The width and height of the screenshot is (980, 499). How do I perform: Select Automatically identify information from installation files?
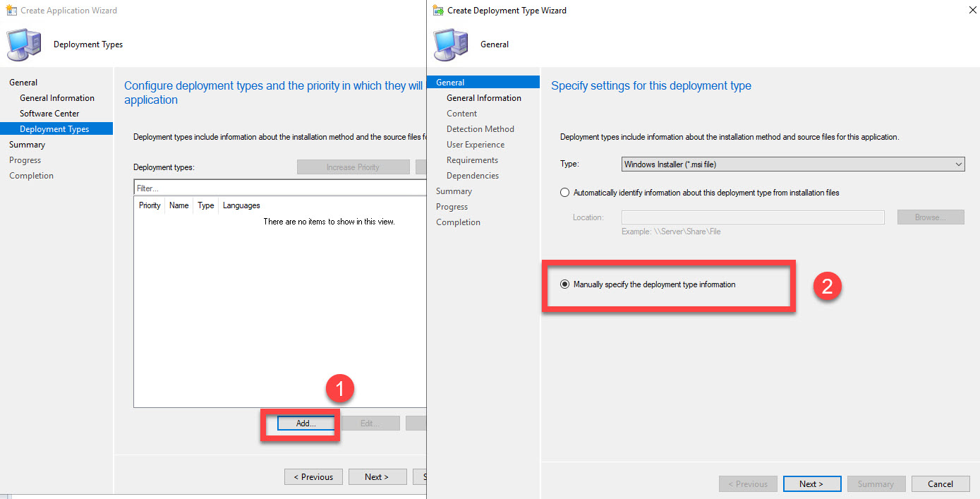click(x=564, y=192)
